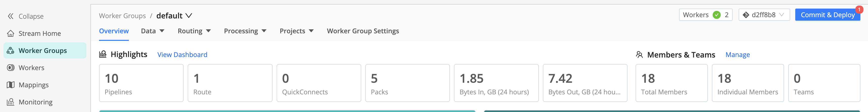Click the Members & Teams people icon
Screen dimensions: 868x112
[x=639, y=54]
